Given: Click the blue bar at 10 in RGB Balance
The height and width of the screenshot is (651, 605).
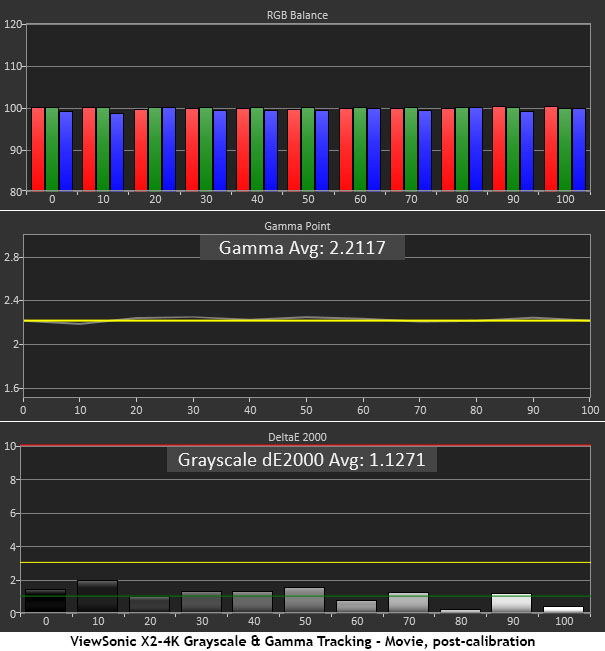Looking at the screenshot, I should click(117, 151).
